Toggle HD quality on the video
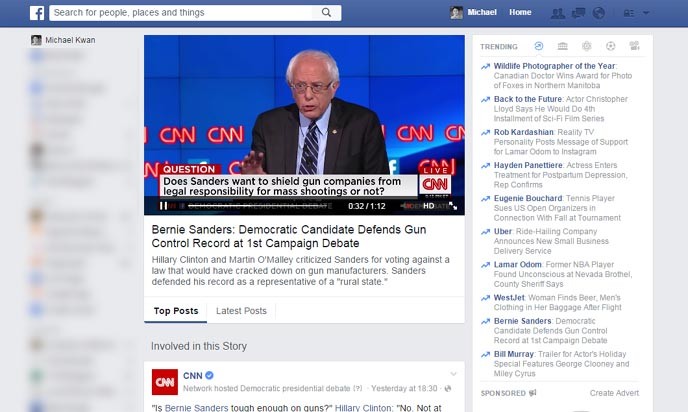Viewport: 688px width, 412px height. pos(429,206)
